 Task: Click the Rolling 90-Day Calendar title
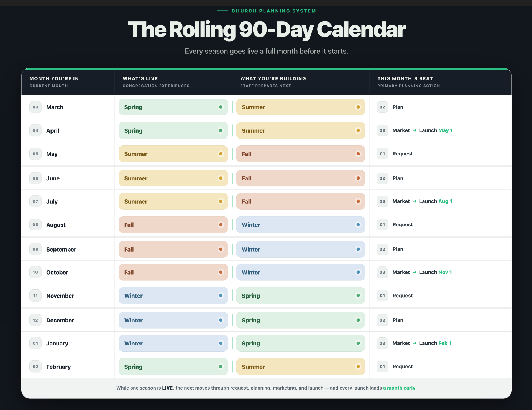point(267,30)
